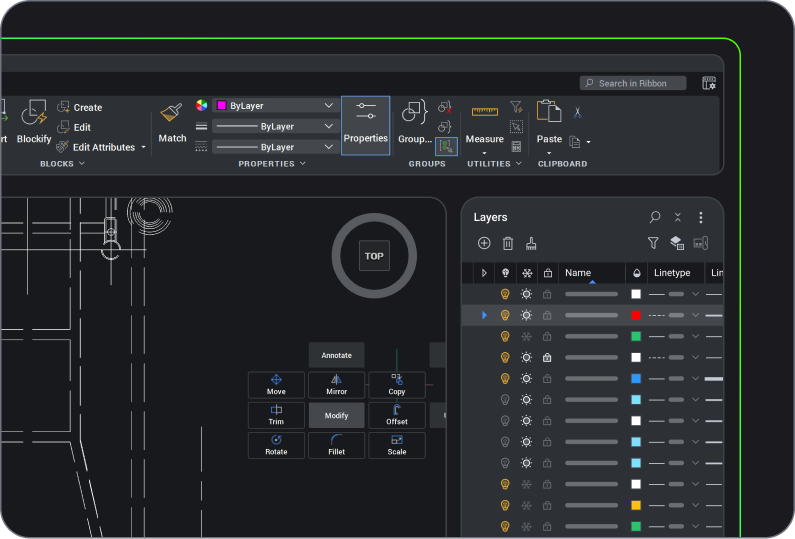Open linetype dropdown on red layer
The width and height of the screenshot is (795, 539).
696,315
